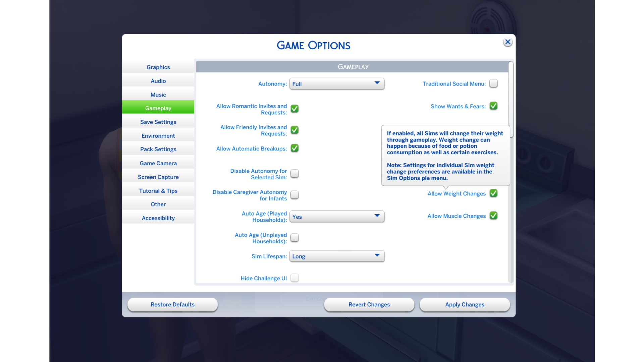Expand the Auto Age Played Households dropdown
Screen dimensions: 644x362
point(337,217)
